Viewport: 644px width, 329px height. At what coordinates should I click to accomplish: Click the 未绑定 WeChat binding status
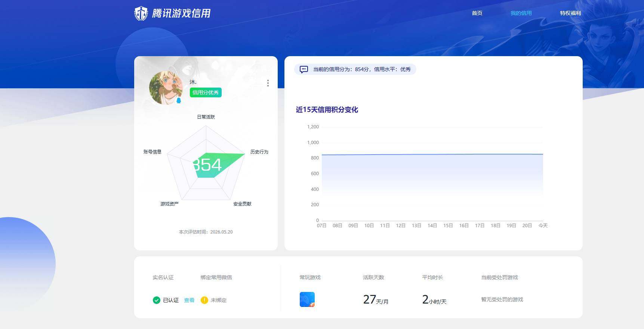point(219,300)
